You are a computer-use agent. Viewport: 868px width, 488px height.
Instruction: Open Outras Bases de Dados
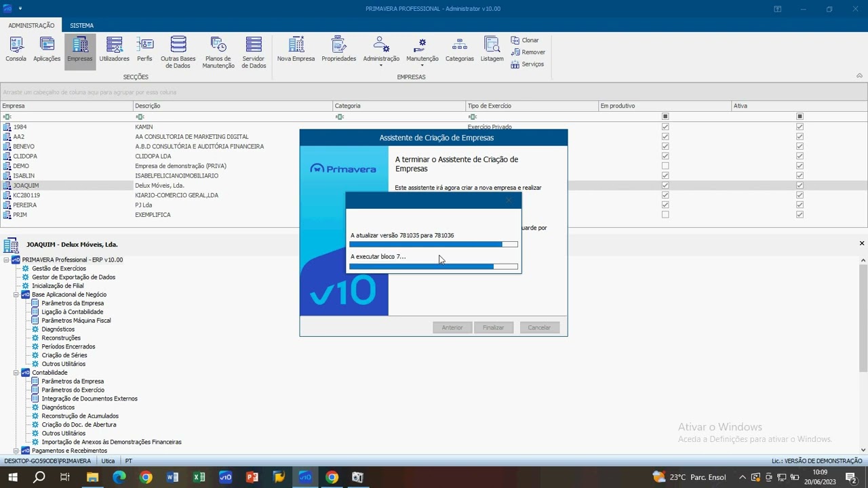click(178, 53)
